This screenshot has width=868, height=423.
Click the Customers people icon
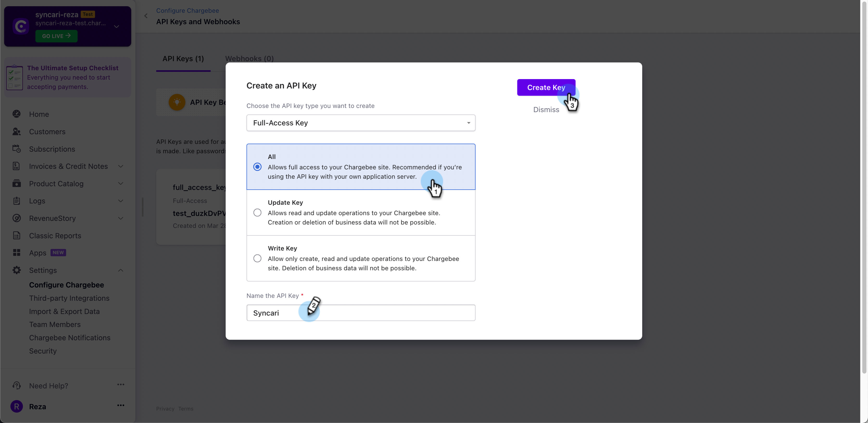point(16,132)
